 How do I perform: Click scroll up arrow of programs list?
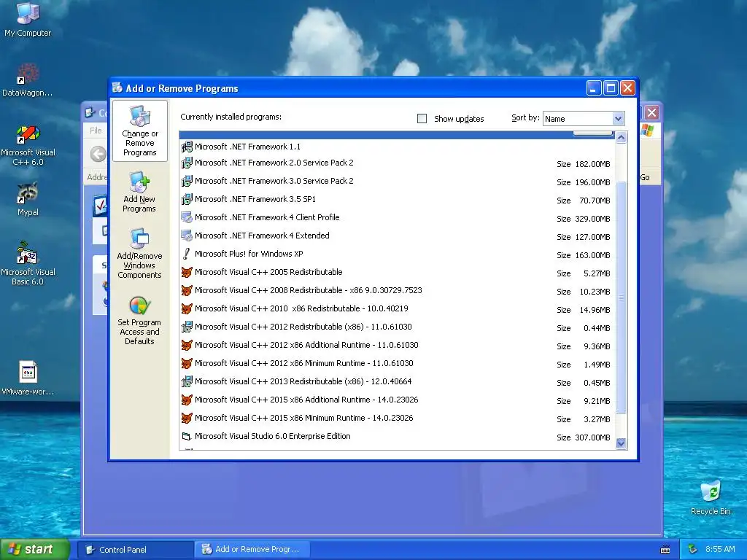point(621,138)
